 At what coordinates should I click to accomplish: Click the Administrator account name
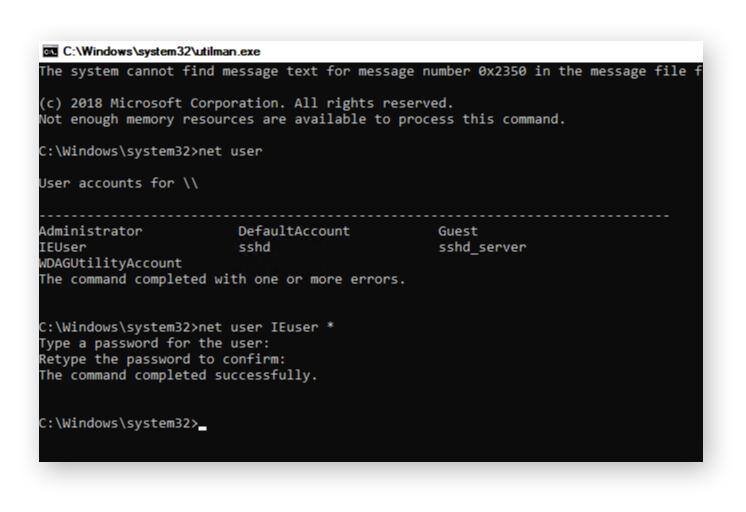click(x=90, y=231)
